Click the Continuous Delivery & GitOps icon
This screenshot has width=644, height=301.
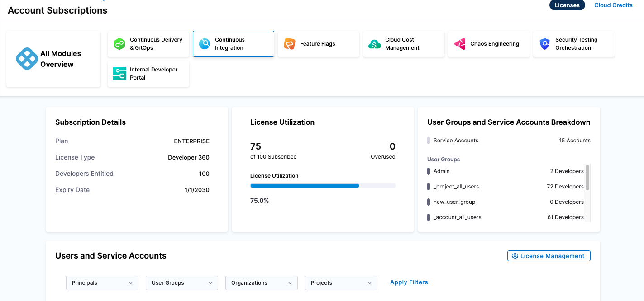[119, 44]
